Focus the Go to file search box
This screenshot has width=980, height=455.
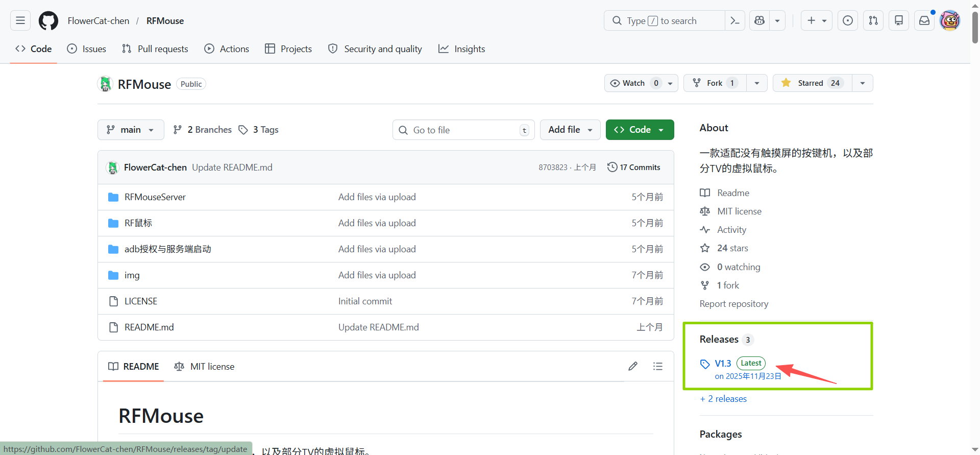click(x=463, y=130)
